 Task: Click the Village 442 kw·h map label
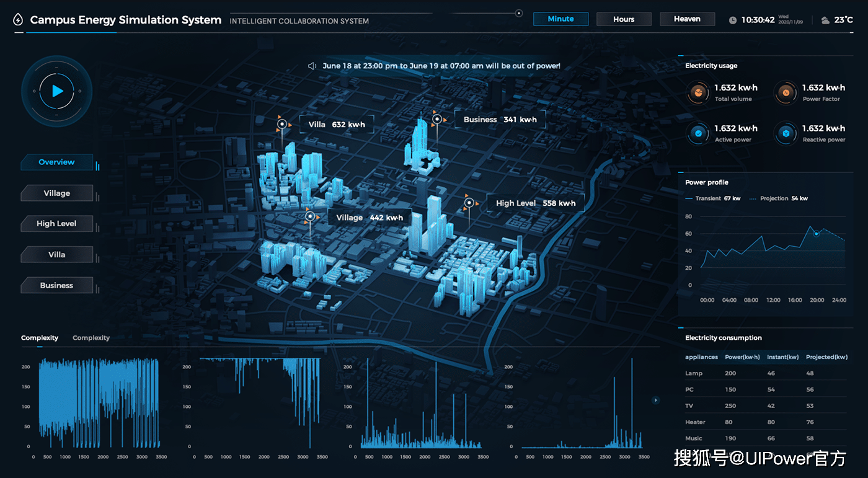370,218
